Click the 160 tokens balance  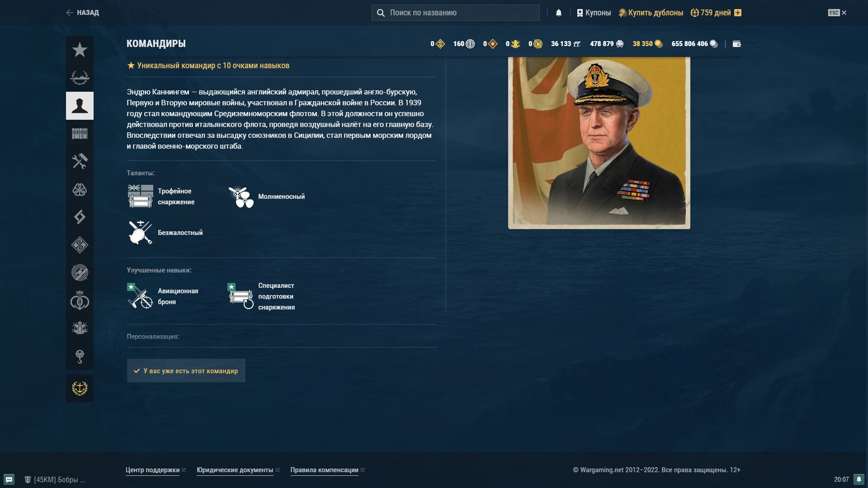tap(464, 44)
